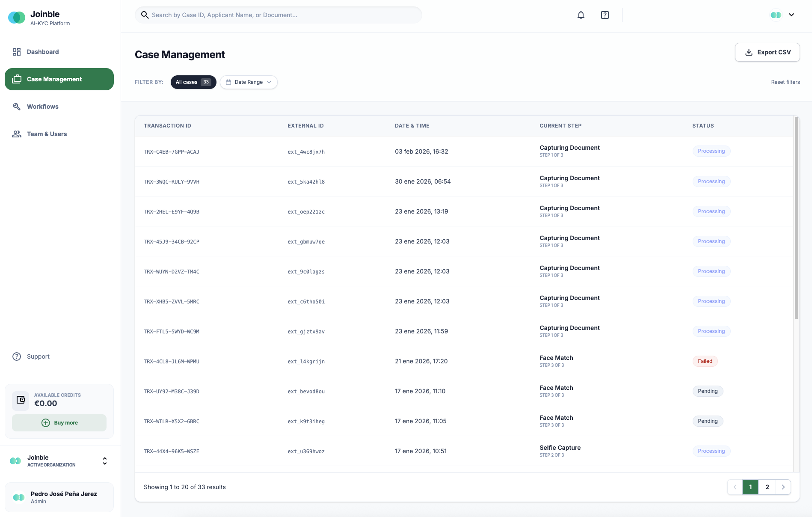Screen dimensions: 812x517
Task: Click the Team & Users people icon
Action: point(16,134)
